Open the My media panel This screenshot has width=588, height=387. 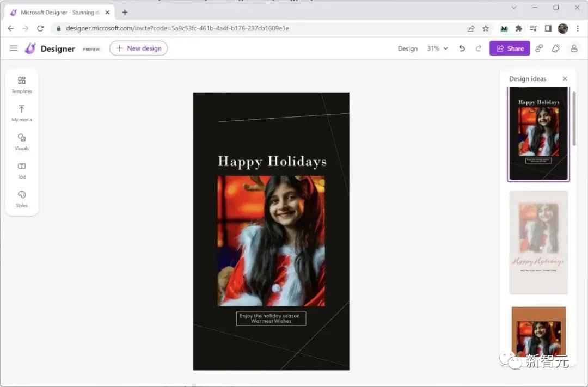pyautogui.click(x=22, y=113)
